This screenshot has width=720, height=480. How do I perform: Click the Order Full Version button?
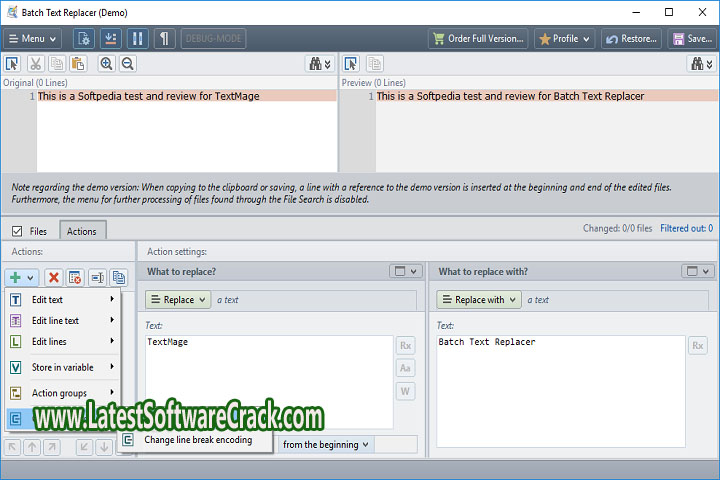(x=478, y=39)
